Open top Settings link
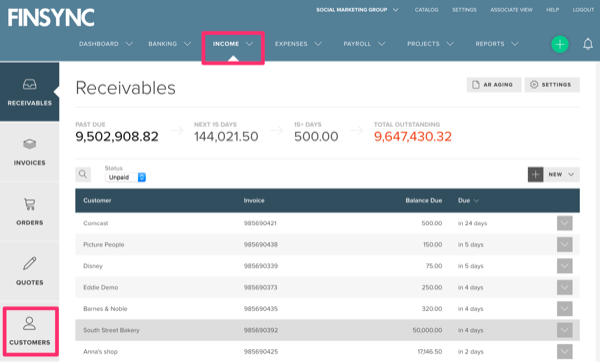Screen dimensions: 600x362 click(x=464, y=10)
